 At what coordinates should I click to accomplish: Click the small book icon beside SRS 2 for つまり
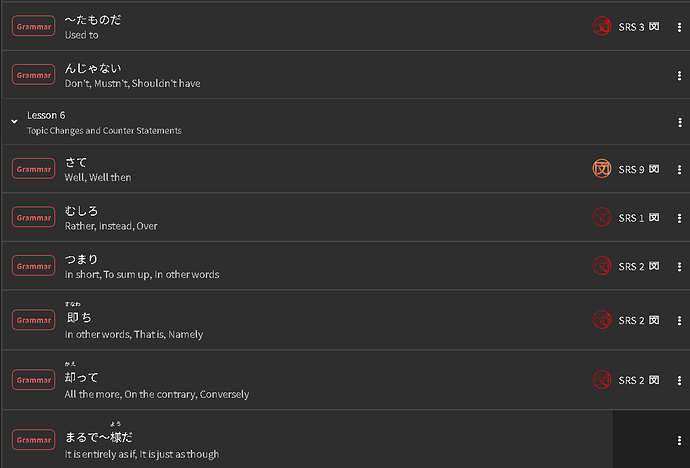tap(654, 266)
